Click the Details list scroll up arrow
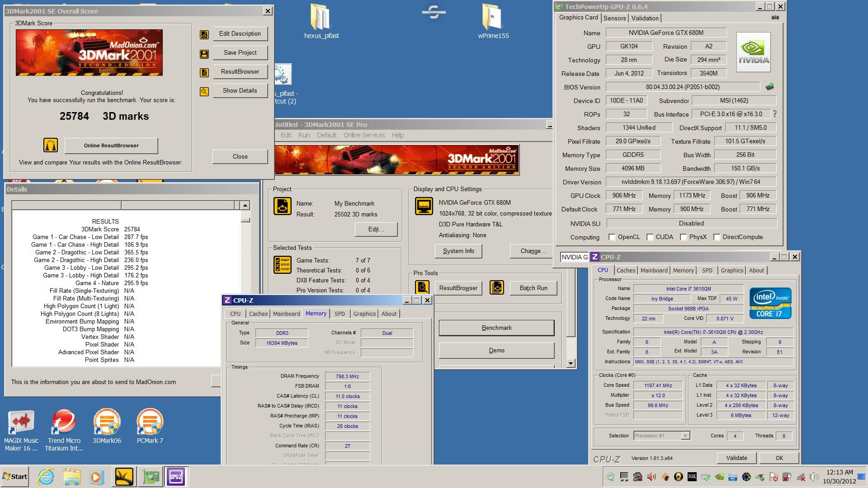Viewport: 868px width, 488px height. coord(245,206)
